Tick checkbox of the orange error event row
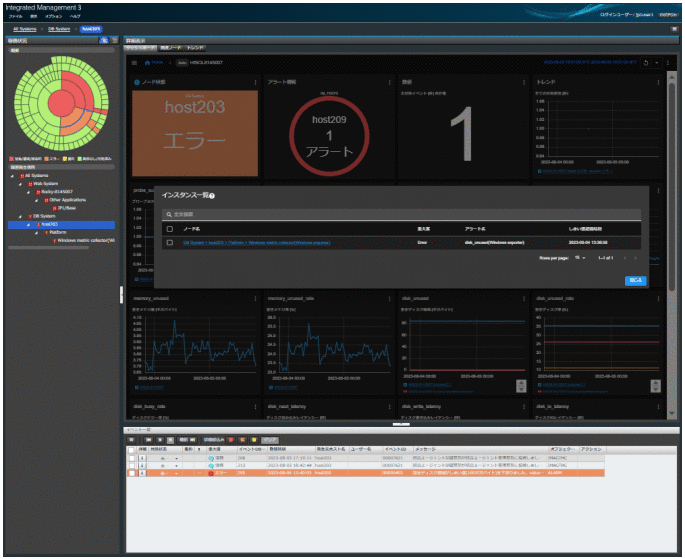The width and height of the screenshot is (685, 559). click(131, 473)
